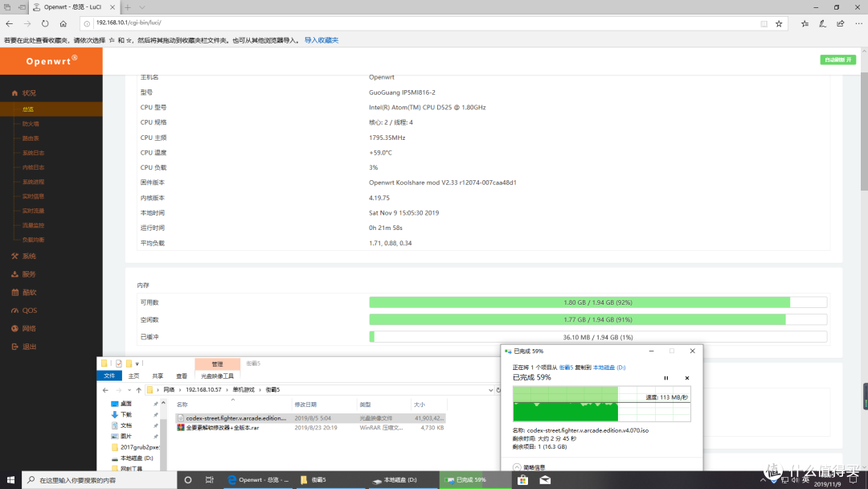868x489 pixels.
Task: Click browser home button
Action: (x=63, y=23)
